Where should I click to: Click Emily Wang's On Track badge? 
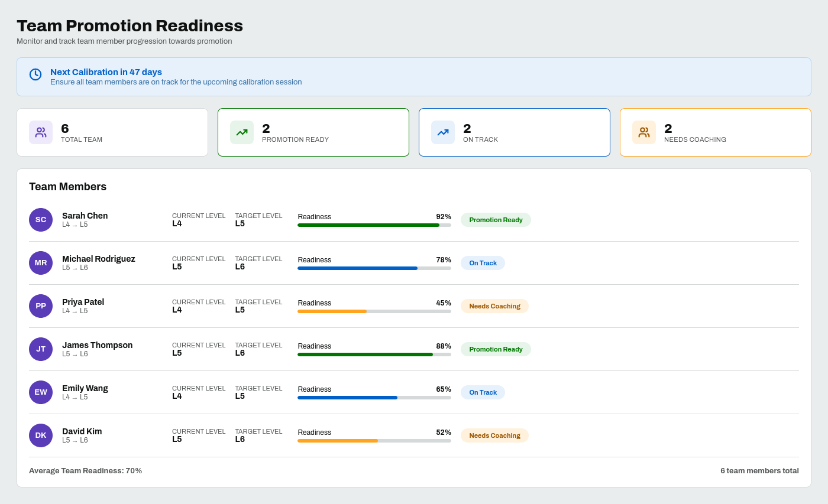483,392
